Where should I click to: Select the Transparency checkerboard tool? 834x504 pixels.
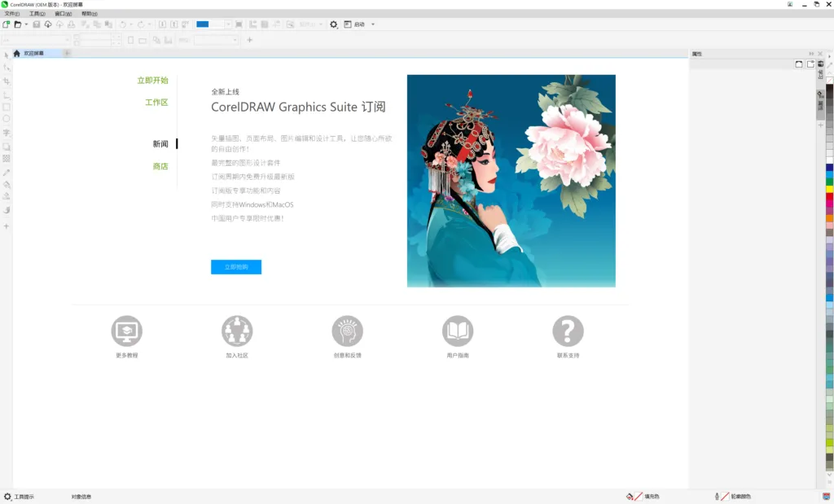[x=7, y=159]
